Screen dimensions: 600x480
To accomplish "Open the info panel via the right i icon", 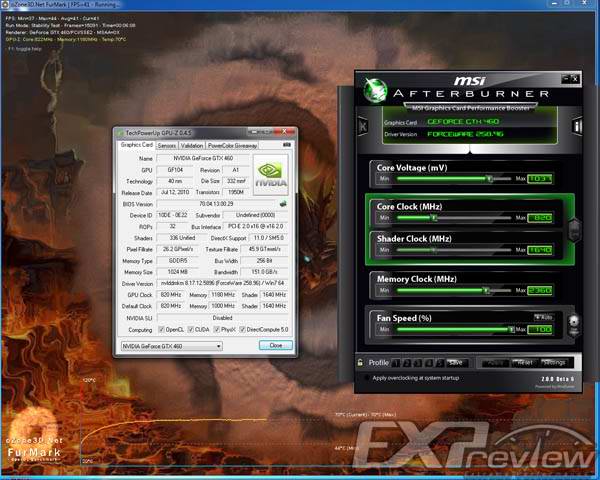I will coord(576,125).
